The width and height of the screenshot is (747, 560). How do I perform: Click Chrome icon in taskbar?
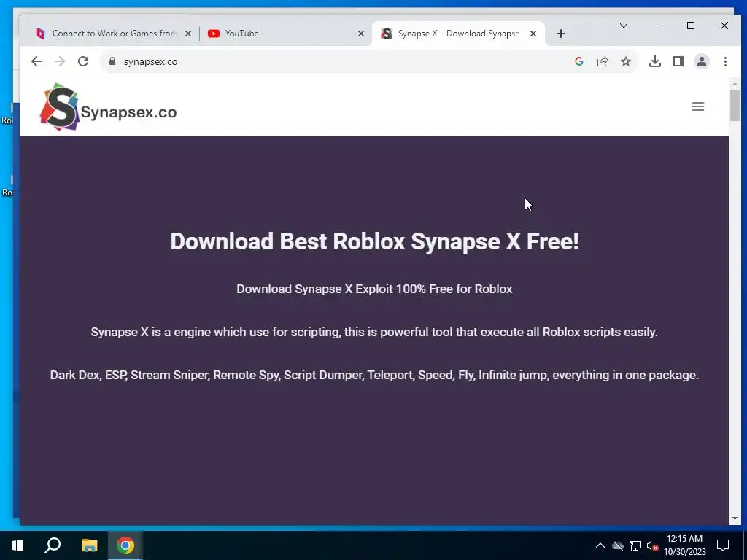coord(125,545)
